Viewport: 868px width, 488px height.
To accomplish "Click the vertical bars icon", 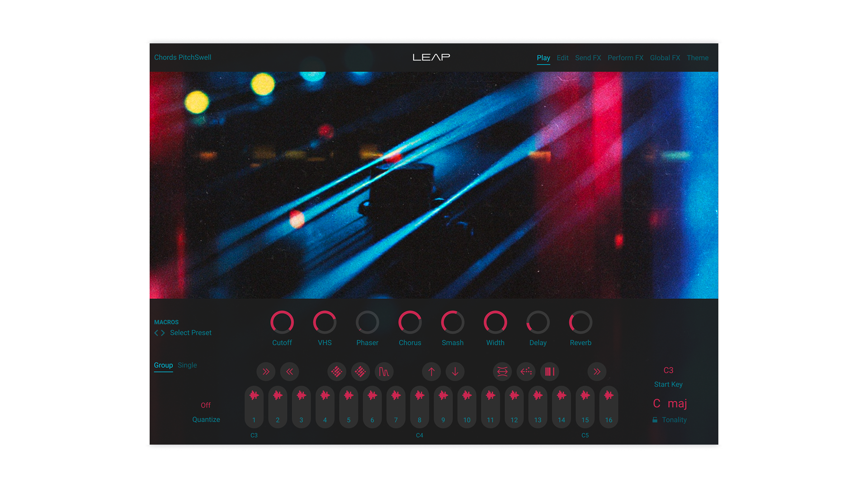I will click(550, 371).
